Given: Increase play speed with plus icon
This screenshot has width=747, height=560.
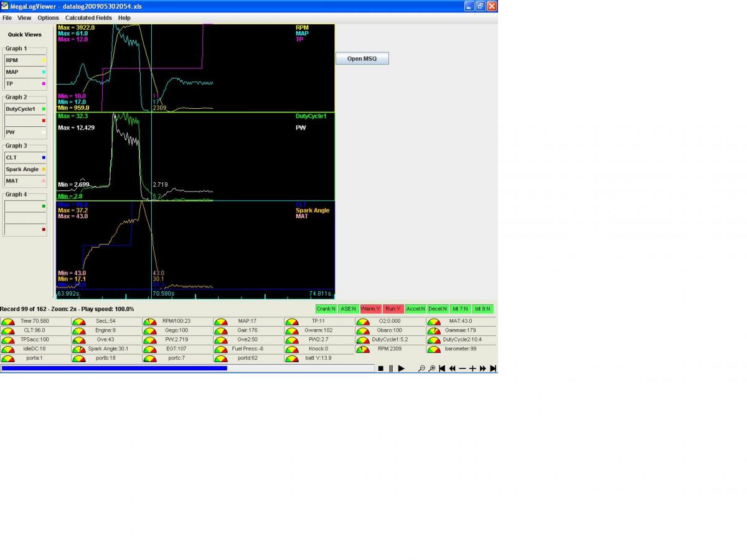Looking at the screenshot, I should click(x=472, y=368).
